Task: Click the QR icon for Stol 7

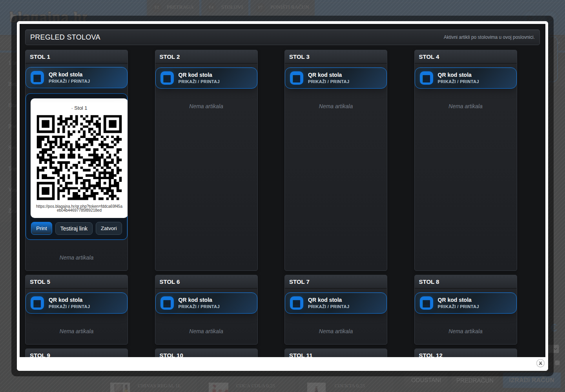Action: 297,303
